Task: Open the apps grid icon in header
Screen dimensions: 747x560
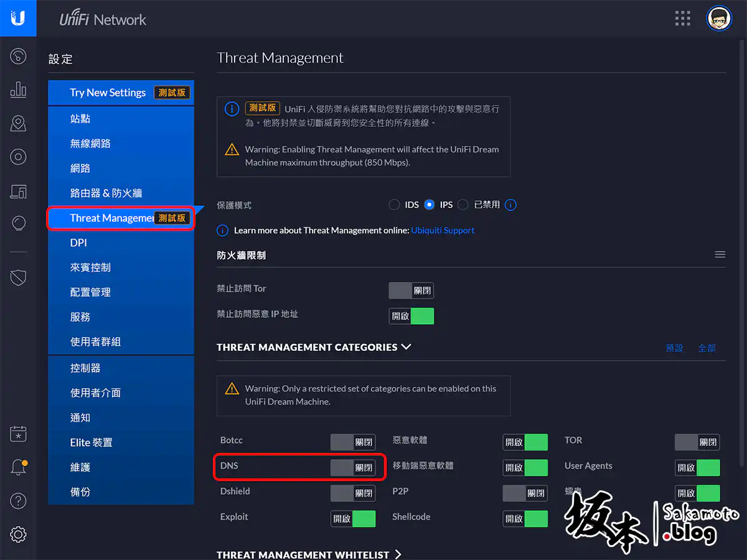Action: point(683,19)
